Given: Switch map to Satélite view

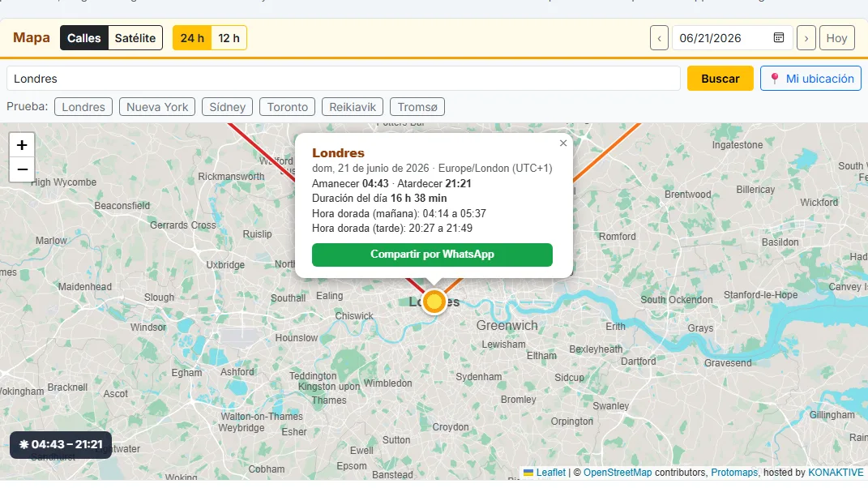Looking at the screenshot, I should (135, 38).
